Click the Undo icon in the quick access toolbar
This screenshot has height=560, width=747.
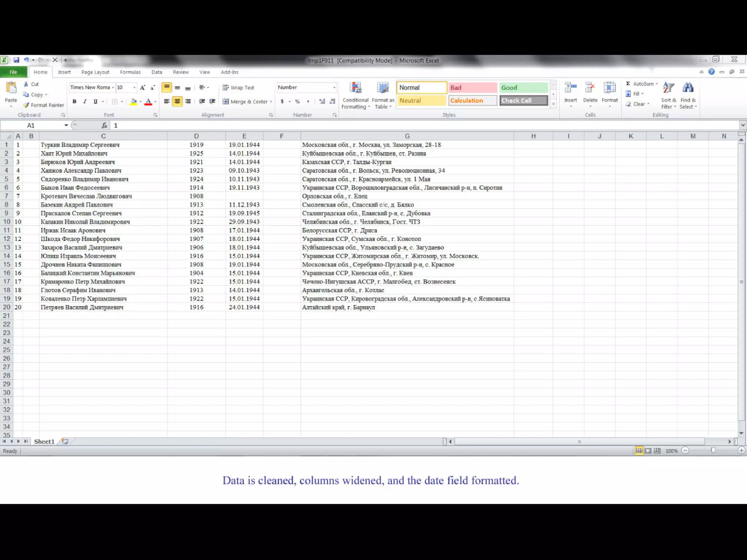pos(26,60)
